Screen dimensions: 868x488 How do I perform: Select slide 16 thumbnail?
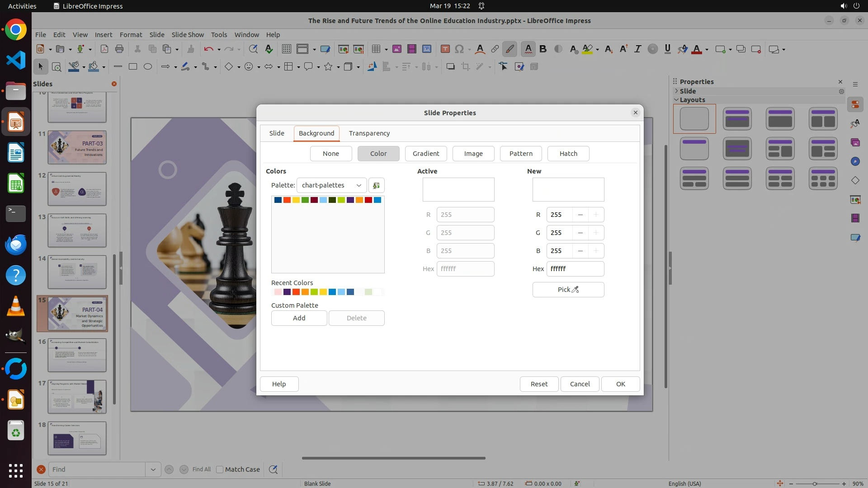77,355
